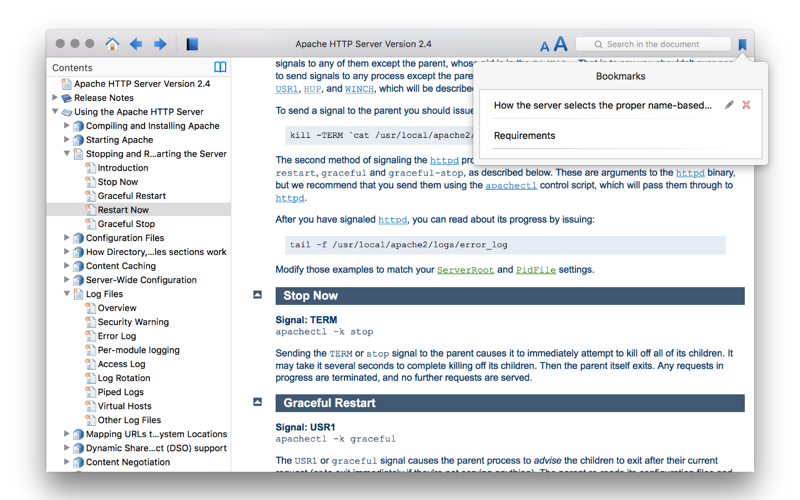
Task: Collapse the Graceful Restart section arrow
Action: 258,402
